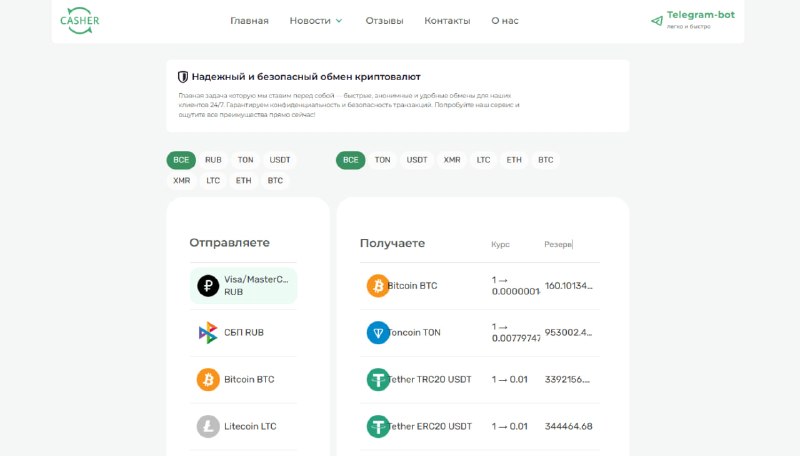The width and height of the screenshot is (800, 456).
Task: Filter send currencies by TON
Action: [x=245, y=160]
